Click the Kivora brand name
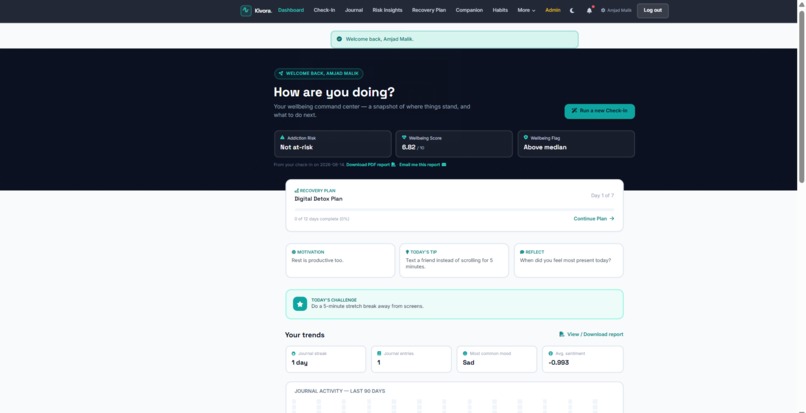 click(263, 11)
